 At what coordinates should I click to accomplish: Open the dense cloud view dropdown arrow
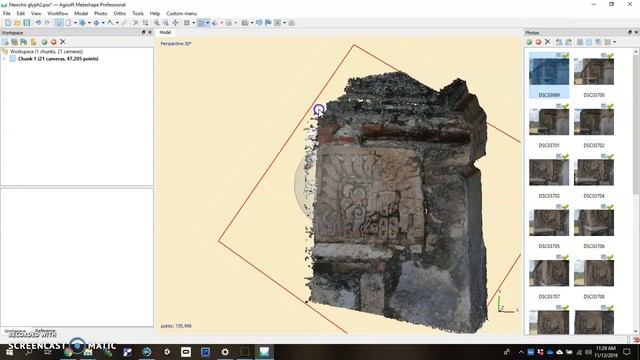(207, 23)
